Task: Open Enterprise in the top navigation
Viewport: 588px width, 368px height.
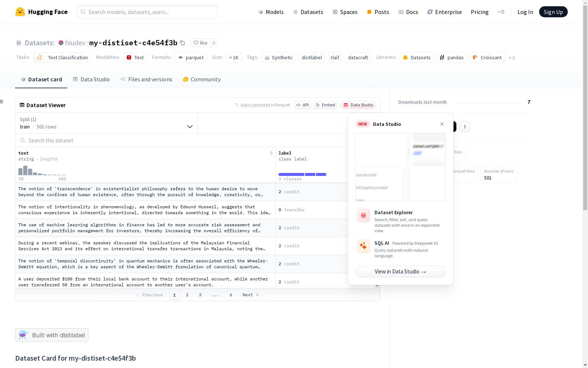Action: [445, 12]
